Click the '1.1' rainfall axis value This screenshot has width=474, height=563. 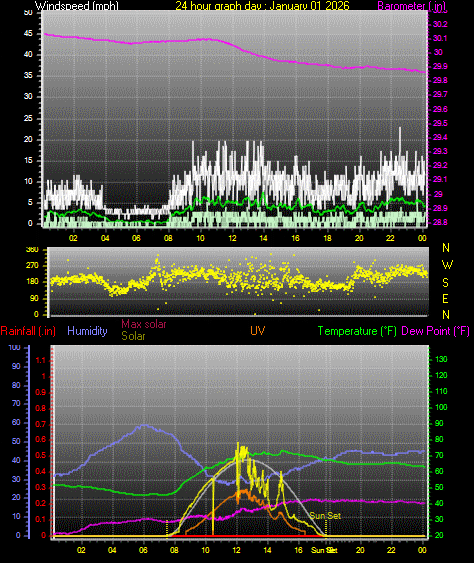[41, 360]
